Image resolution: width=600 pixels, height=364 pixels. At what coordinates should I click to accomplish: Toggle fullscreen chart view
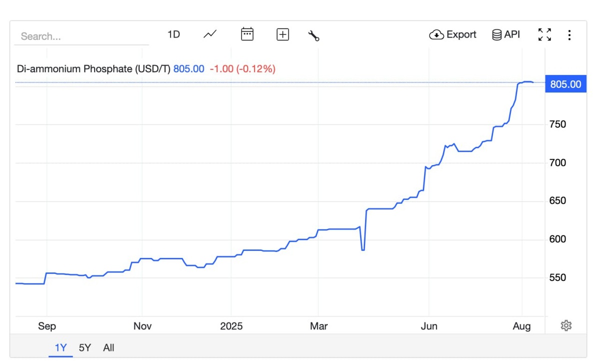[544, 34]
